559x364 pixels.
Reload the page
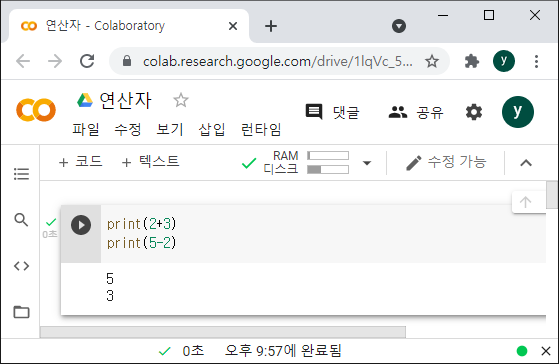[87, 61]
